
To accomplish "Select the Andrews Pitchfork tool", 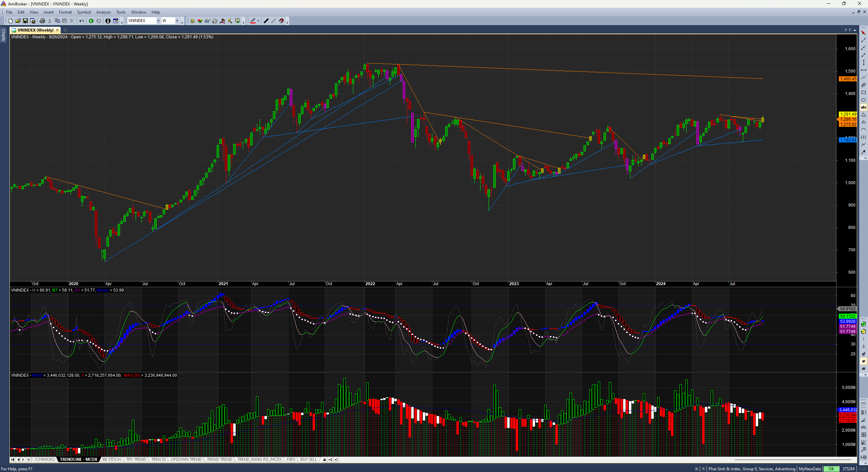I will pos(864,122).
